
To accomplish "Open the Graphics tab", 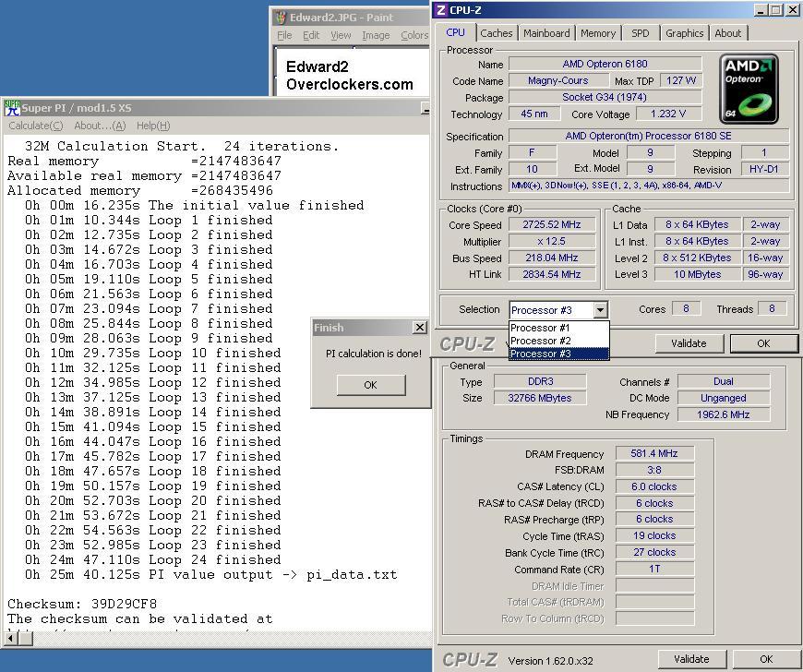I will pos(684,33).
